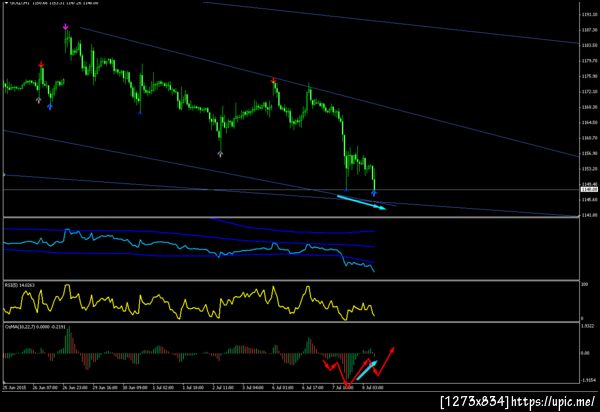
Task: Select the yellow RSI line in its pane
Action: pyautogui.click(x=189, y=302)
